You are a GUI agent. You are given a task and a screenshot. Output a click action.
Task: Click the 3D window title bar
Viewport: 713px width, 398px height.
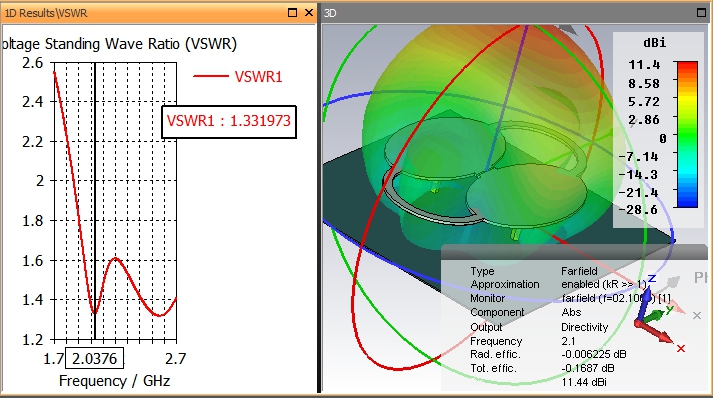coord(509,13)
